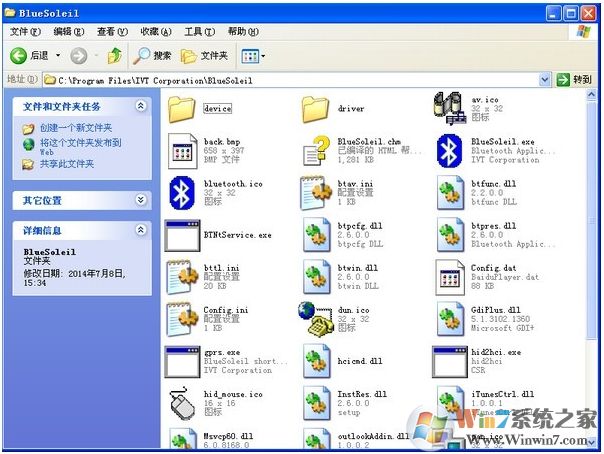Image resolution: width=604 pixels, height=454 pixels.
Task: Select btpcfg.dll file icon
Action: point(317,235)
